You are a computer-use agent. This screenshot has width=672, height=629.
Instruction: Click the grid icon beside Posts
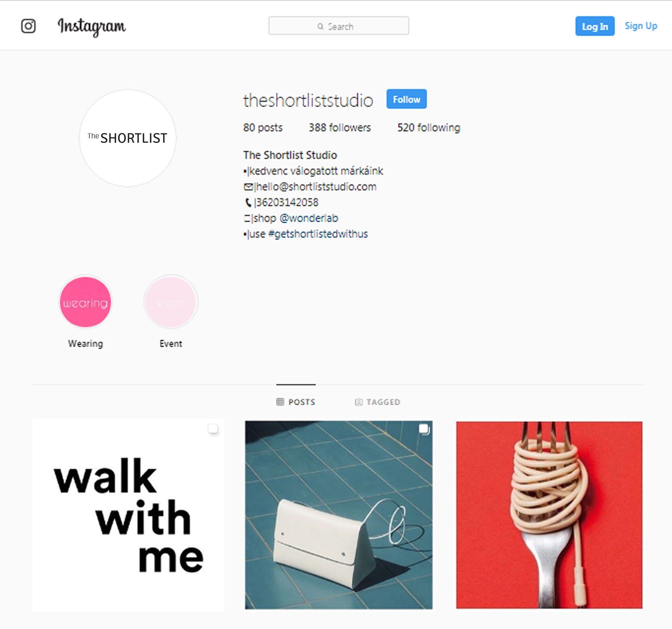click(280, 402)
